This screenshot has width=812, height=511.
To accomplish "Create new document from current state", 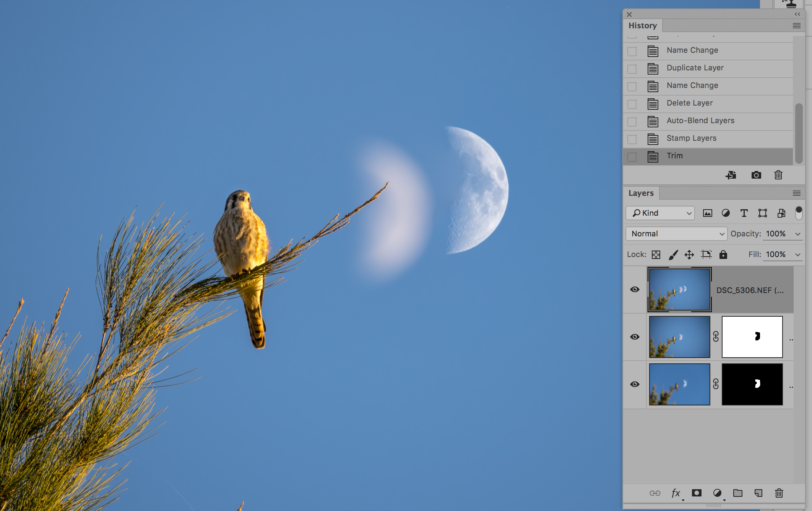I will [x=731, y=175].
